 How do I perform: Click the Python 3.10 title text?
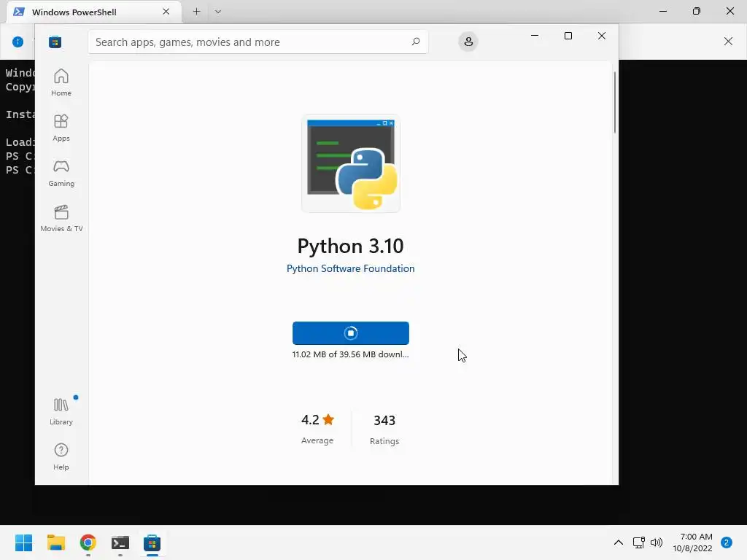[351, 246]
